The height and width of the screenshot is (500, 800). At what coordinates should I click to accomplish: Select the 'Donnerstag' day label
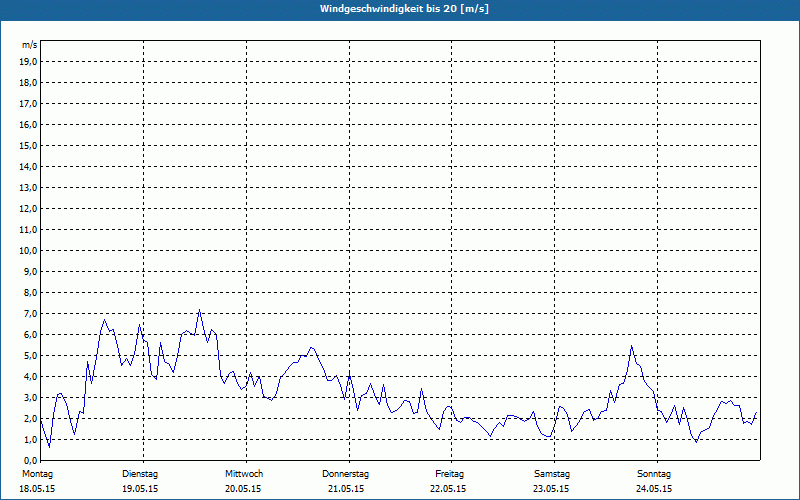click(x=345, y=474)
